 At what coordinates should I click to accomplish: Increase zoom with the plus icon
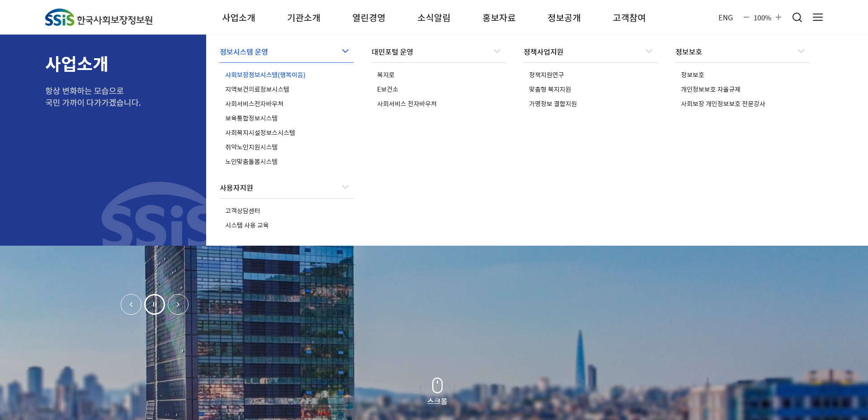tap(778, 17)
